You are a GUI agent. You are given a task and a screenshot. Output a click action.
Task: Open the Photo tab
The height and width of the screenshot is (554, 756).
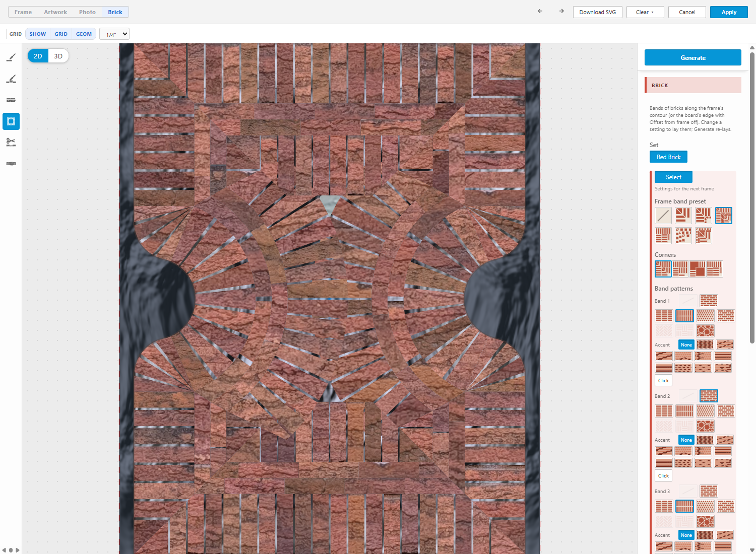(87, 12)
